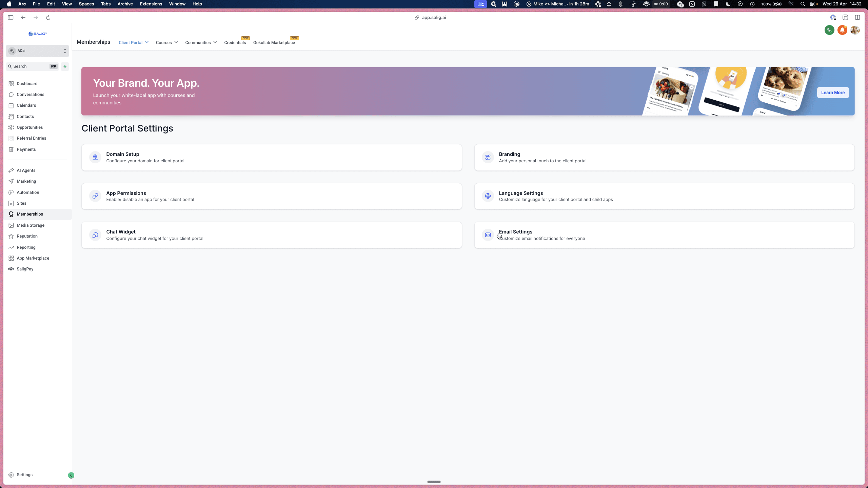The image size is (868, 488).
Task: Open macOS Control Center icon
Action: (x=812, y=4)
